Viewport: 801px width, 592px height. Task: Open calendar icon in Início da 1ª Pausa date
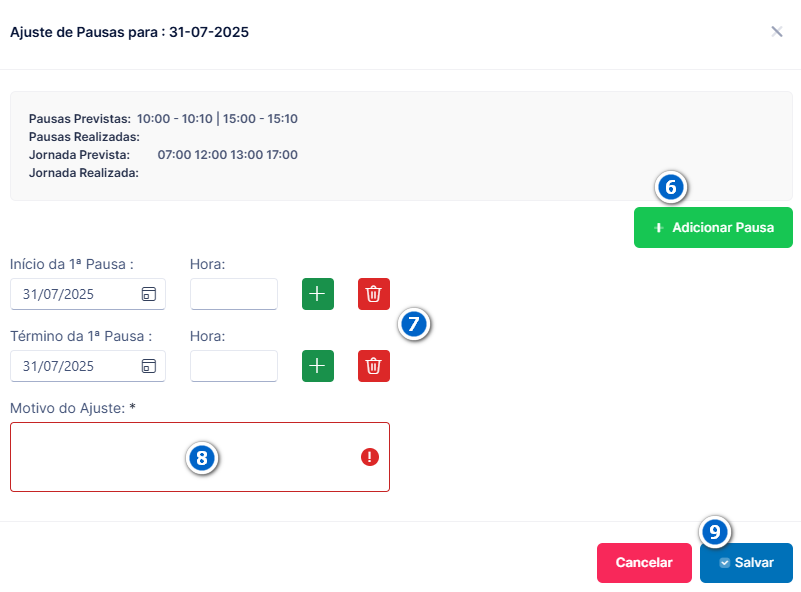coord(149,294)
